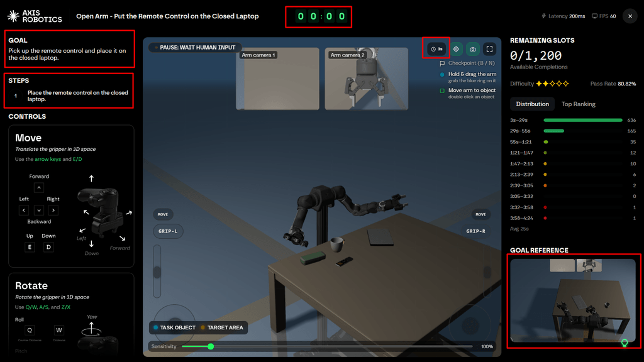Click the left virtual joystick
Image resolution: width=644 pixels, height=362 pixels.
(175, 325)
